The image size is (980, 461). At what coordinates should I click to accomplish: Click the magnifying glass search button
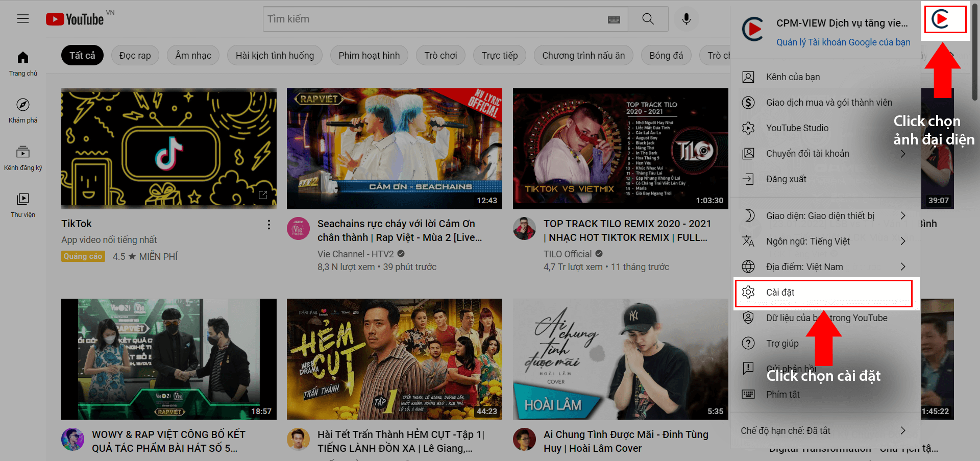pyautogui.click(x=648, y=19)
